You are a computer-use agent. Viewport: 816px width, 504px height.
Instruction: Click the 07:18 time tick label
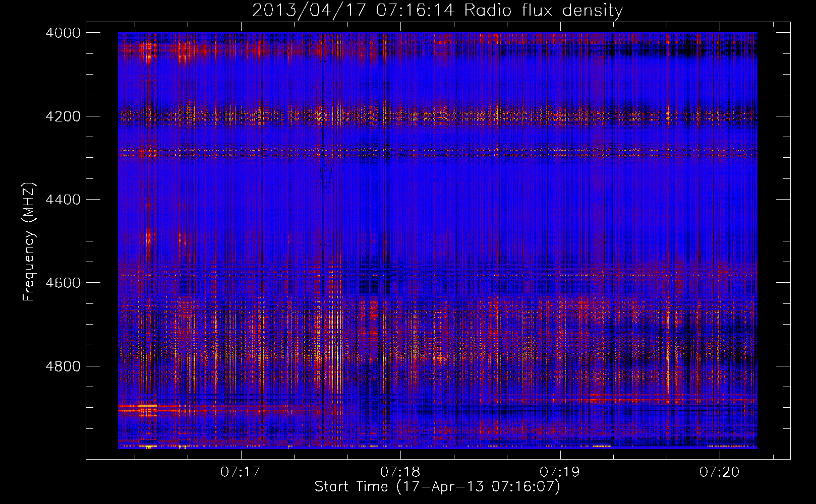coord(400,472)
